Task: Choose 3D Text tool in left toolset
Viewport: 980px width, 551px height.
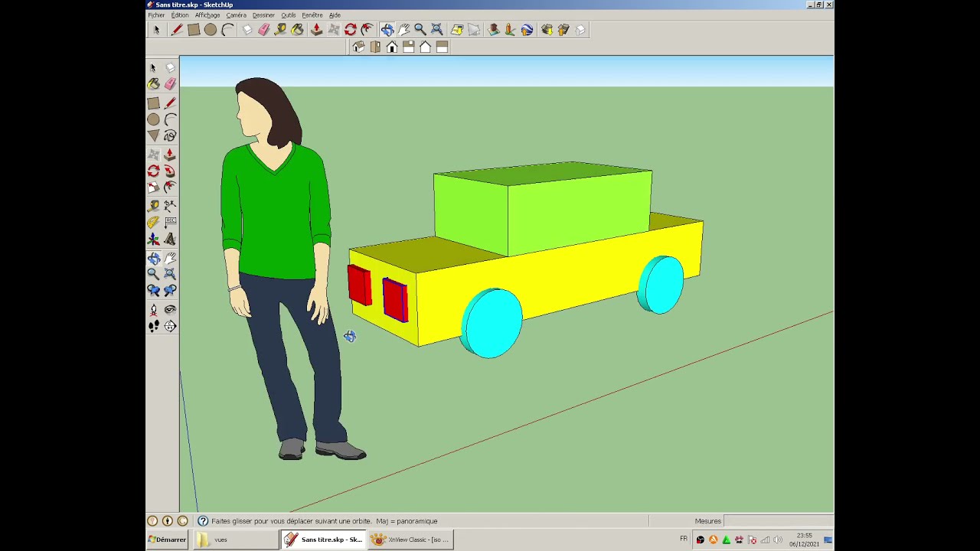Action: [170, 240]
